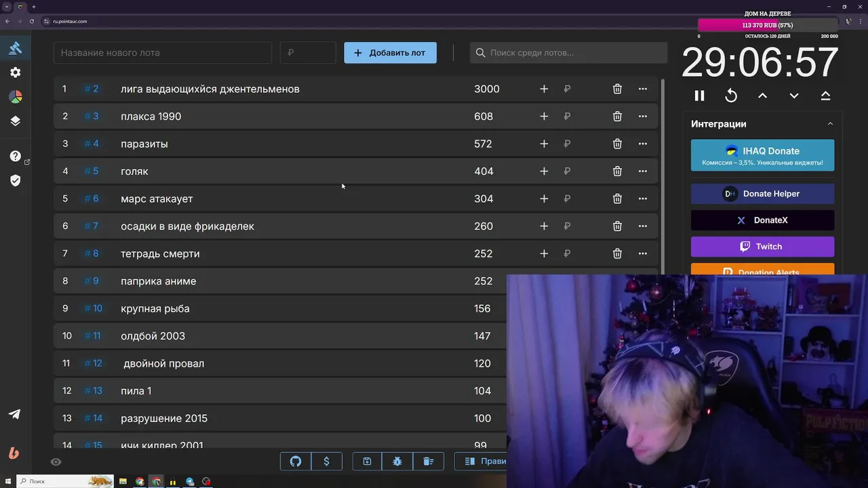The image size is (868, 488).
Task: Add amount to 'тетрадь смерти' with plus
Action: coord(544,253)
